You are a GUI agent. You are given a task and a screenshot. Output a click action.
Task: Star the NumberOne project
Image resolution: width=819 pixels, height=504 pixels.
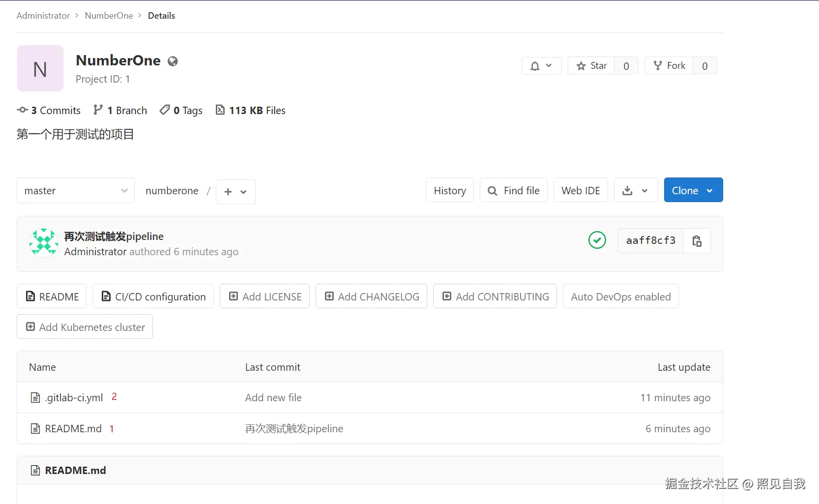591,66
